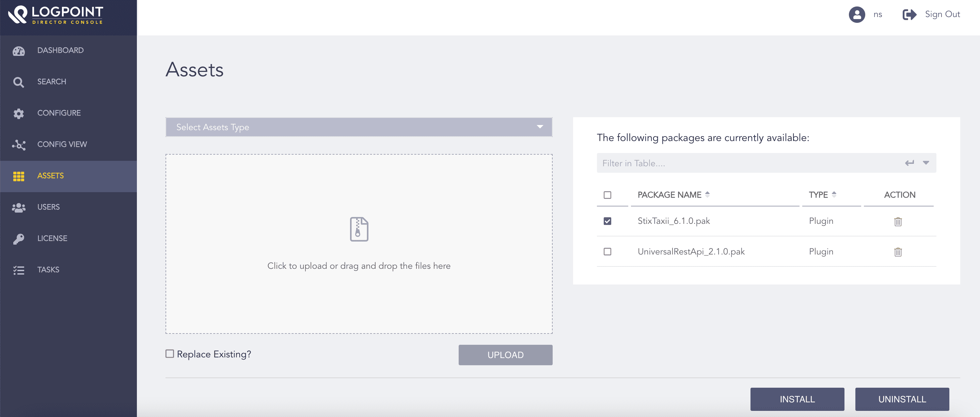Switch to the Assets section in sidebar
The height and width of the screenshot is (417, 980).
pyautogui.click(x=18, y=176)
